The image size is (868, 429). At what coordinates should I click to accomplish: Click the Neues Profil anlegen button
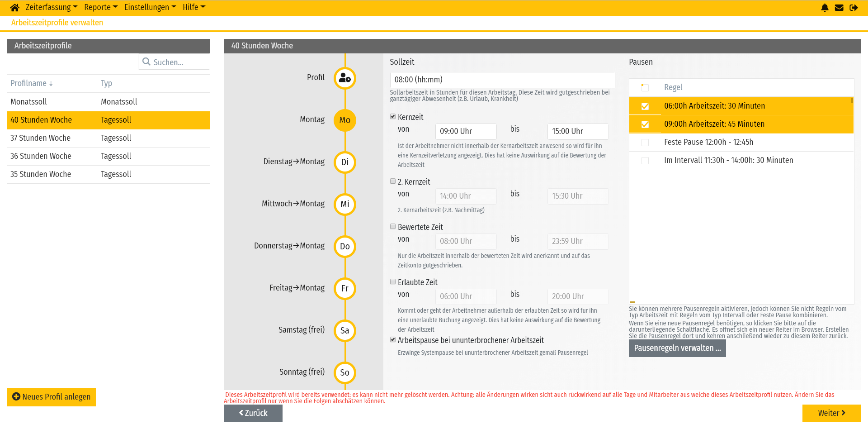pos(51,397)
